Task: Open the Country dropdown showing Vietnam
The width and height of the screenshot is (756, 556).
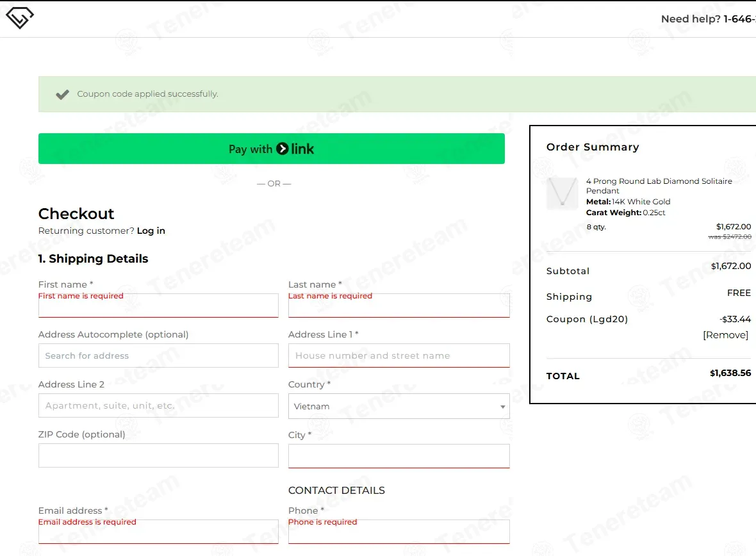Action: (x=399, y=406)
